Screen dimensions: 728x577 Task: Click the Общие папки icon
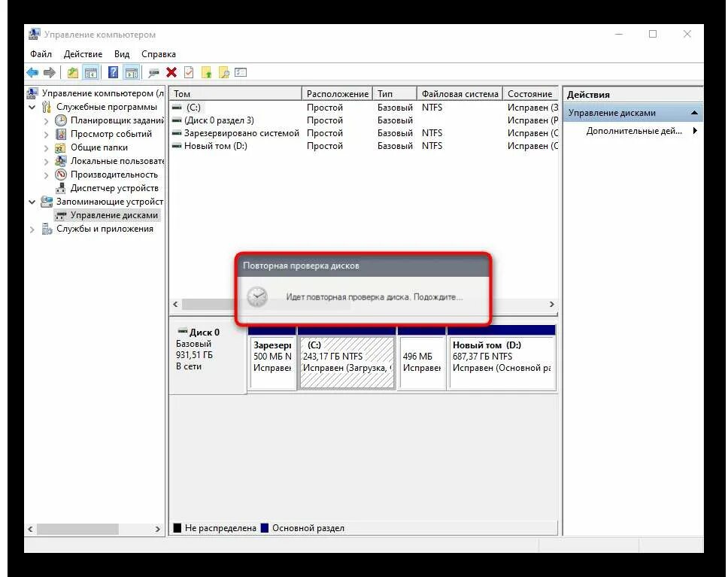tap(60, 147)
